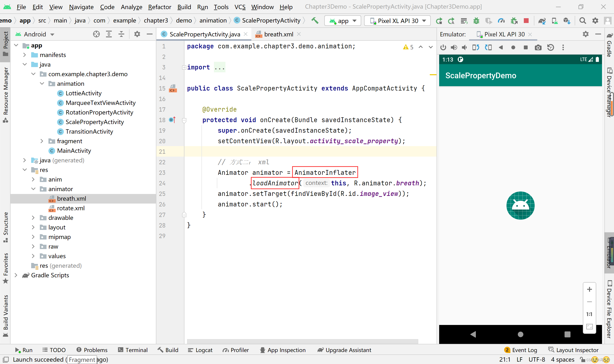Toggle the Resource Manager side panel

[x=6, y=94]
